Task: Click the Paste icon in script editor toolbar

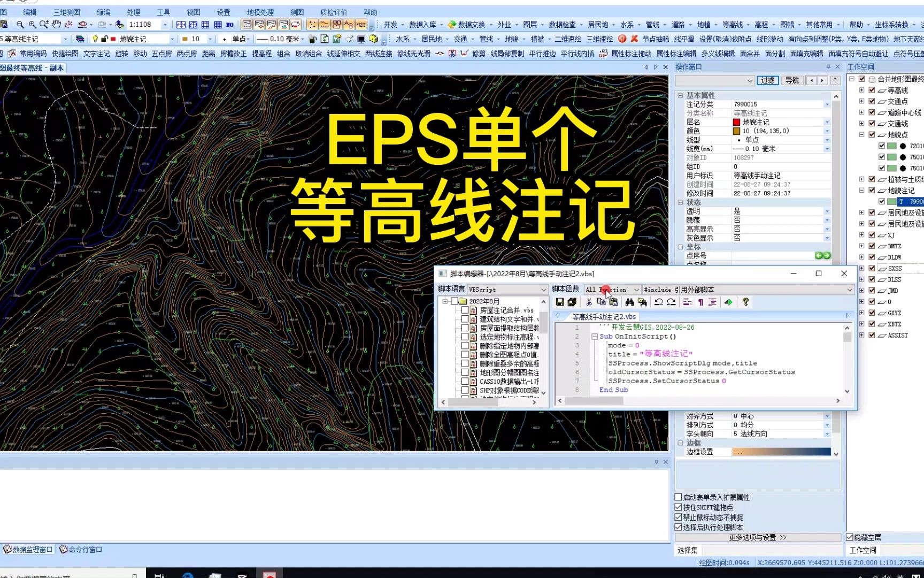Action: 613,302
